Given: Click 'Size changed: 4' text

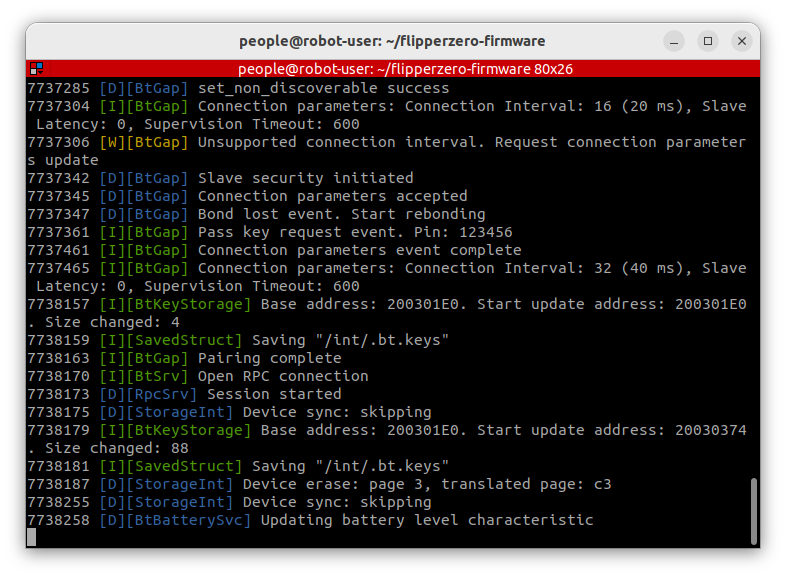Looking at the screenshot, I should 112,322.
